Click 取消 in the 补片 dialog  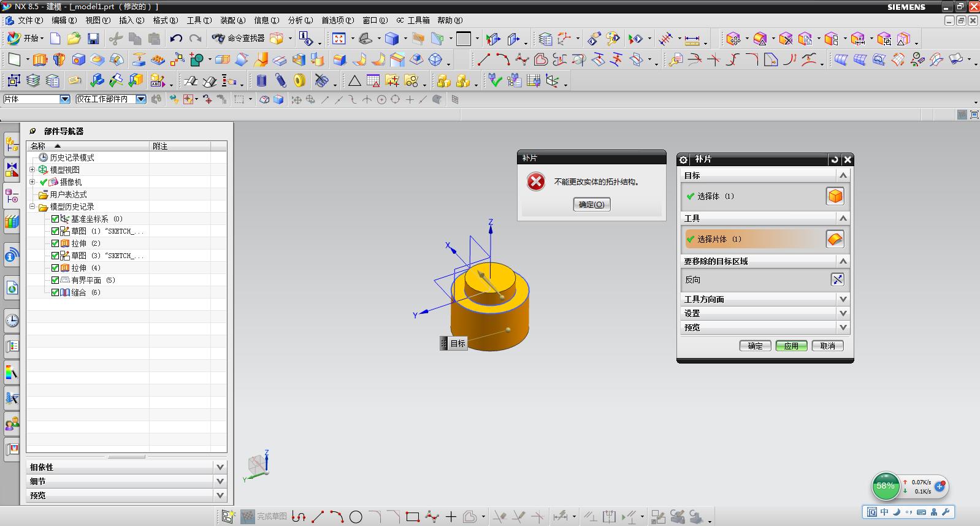(827, 346)
